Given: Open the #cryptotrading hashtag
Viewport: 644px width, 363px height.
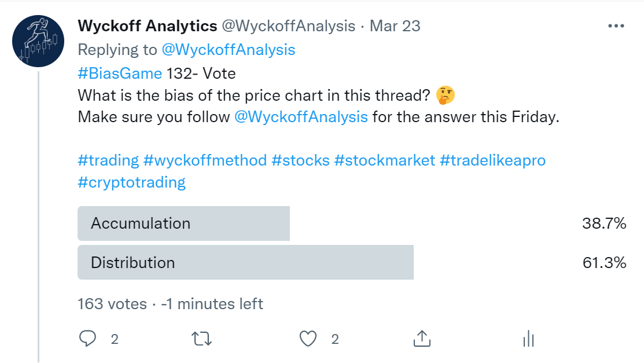Looking at the screenshot, I should tap(131, 182).
